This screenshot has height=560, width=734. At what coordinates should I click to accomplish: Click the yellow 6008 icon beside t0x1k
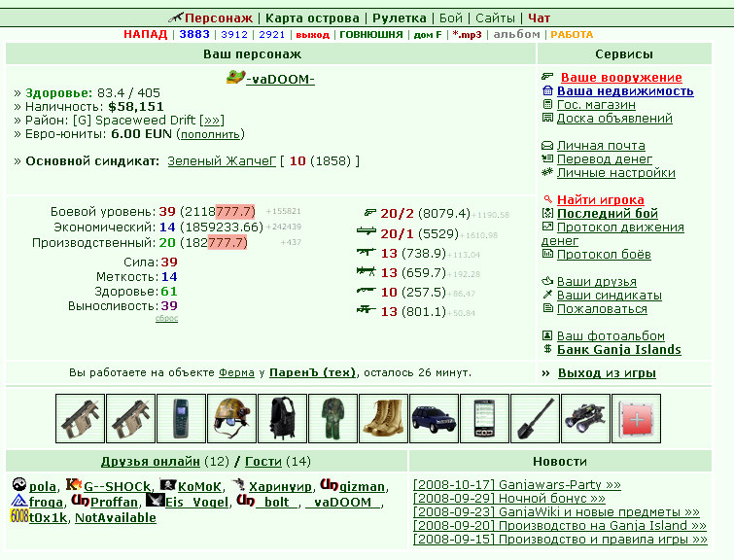(x=19, y=515)
